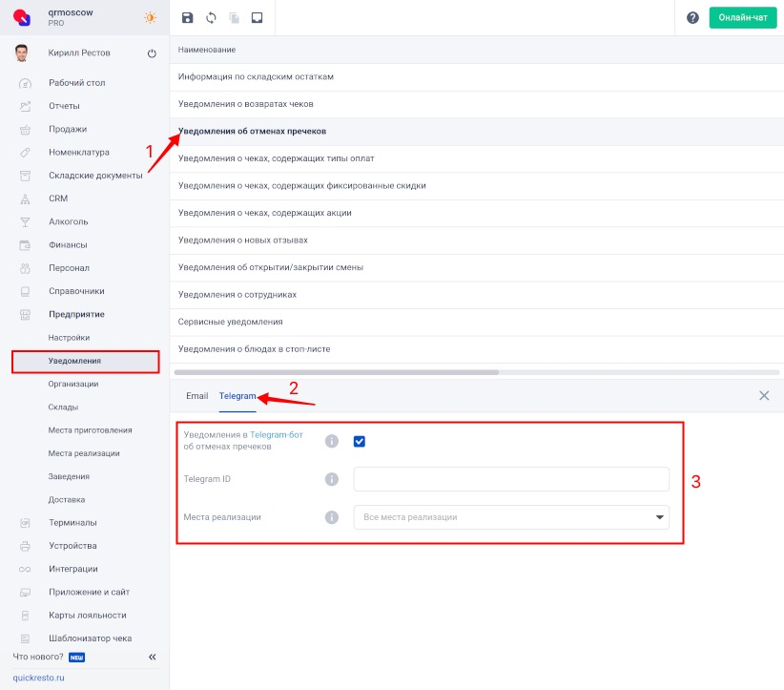This screenshot has height=690, width=784.
Task: Click the Интеграции infinity icon
Action: [25, 569]
